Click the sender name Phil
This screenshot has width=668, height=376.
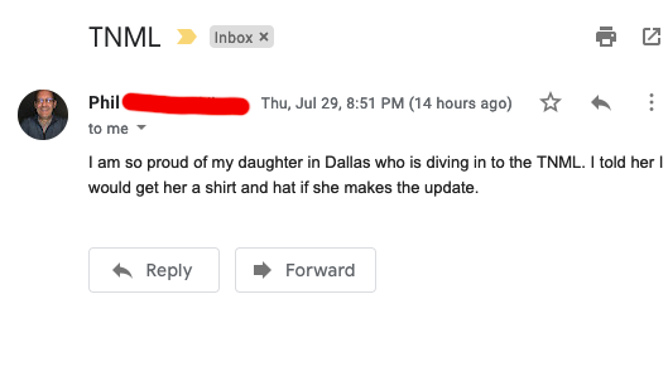coord(104,103)
